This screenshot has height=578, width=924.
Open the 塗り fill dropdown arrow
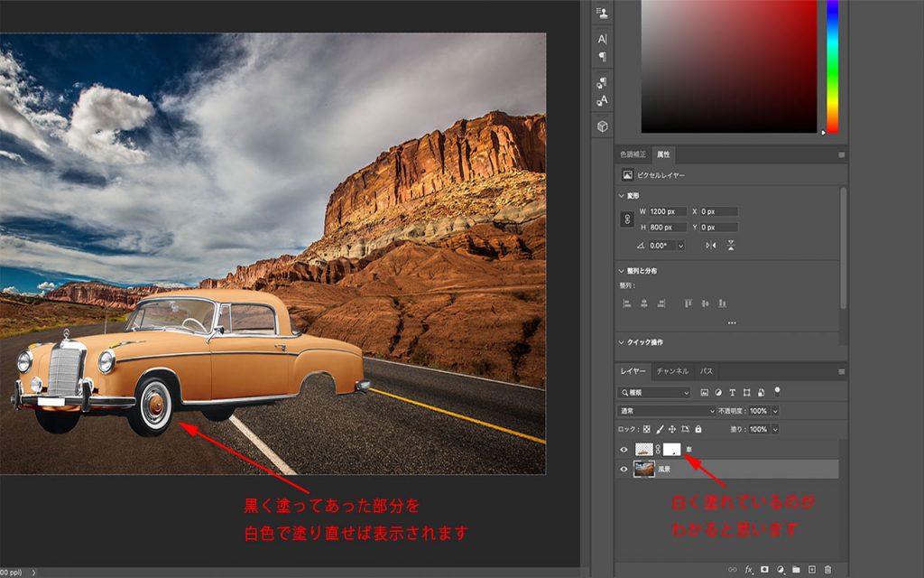(x=775, y=429)
